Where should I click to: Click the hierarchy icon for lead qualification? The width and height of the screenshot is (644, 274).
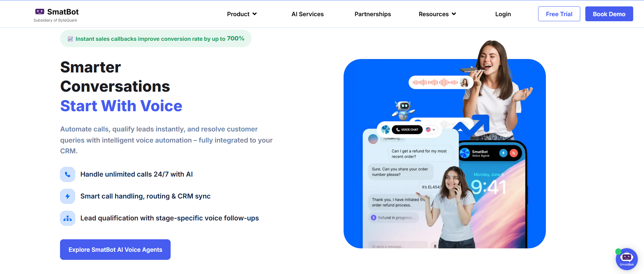click(x=67, y=218)
